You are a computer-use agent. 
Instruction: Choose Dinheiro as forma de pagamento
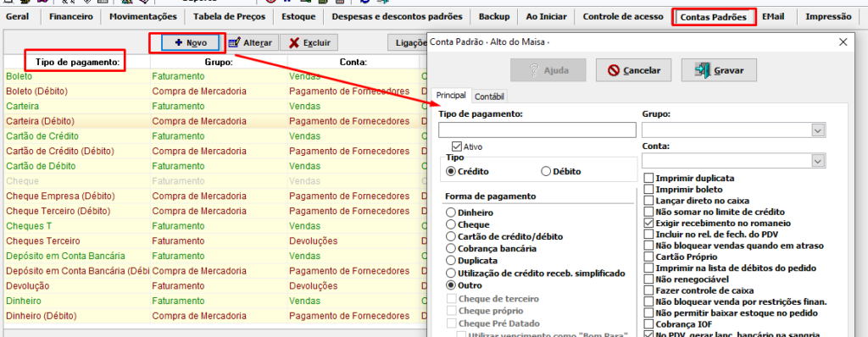(451, 213)
